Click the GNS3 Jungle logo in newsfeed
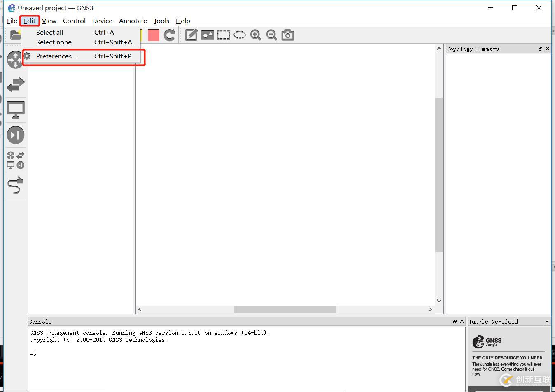 click(487, 341)
